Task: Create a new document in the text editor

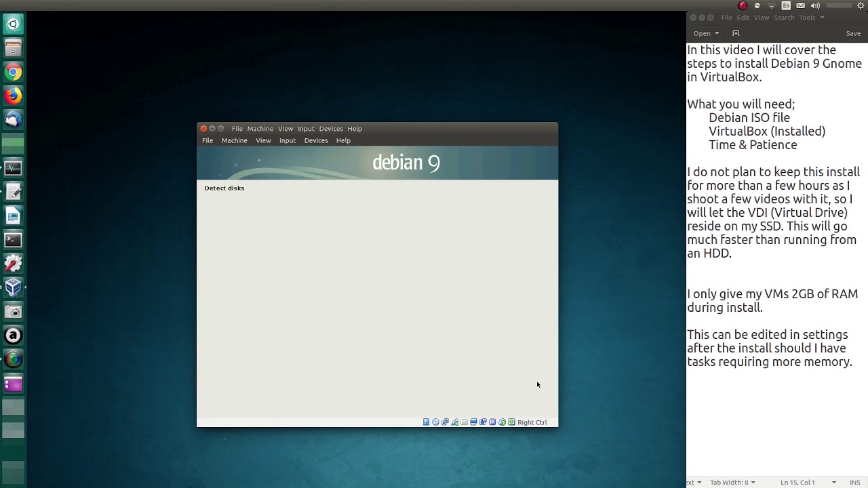Action: tap(736, 33)
